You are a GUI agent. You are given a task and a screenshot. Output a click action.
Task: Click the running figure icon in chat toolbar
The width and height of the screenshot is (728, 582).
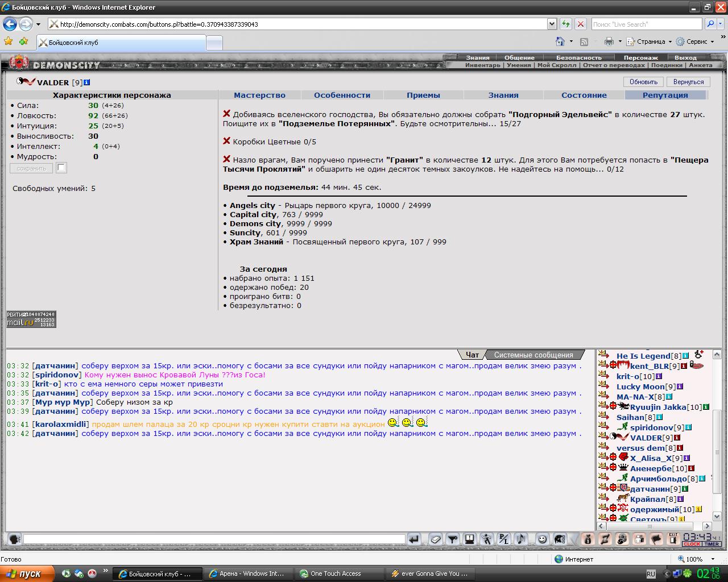487,539
